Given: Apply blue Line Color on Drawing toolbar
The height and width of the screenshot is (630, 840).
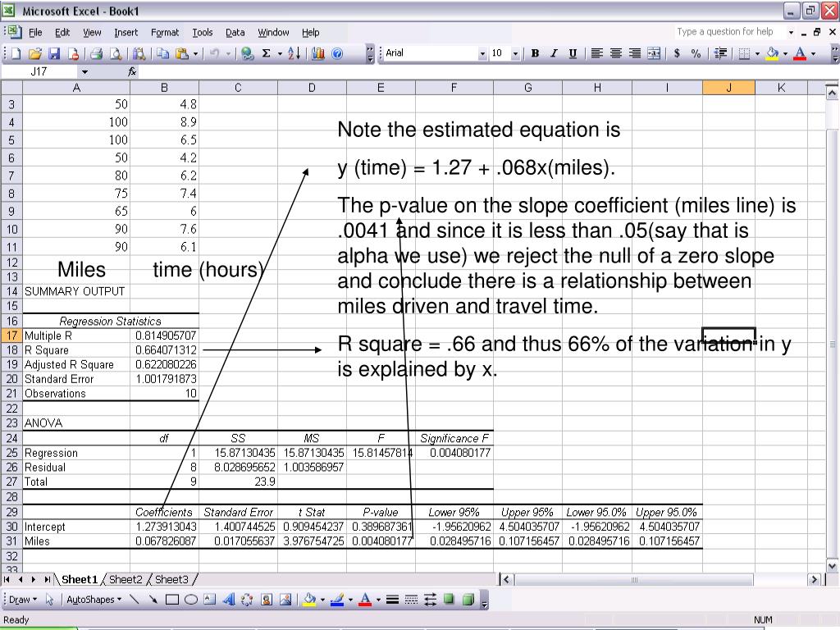Looking at the screenshot, I should [337, 600].
